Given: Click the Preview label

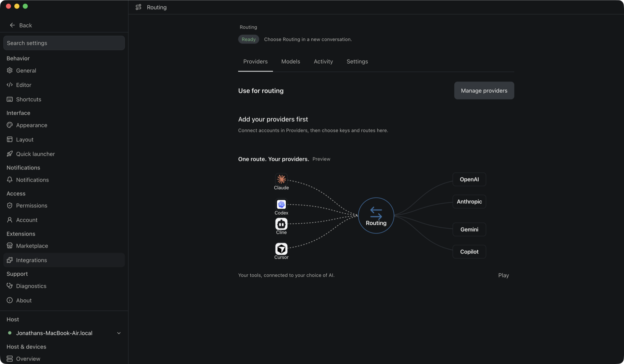Looking at the screenshot, I should 321,159.
